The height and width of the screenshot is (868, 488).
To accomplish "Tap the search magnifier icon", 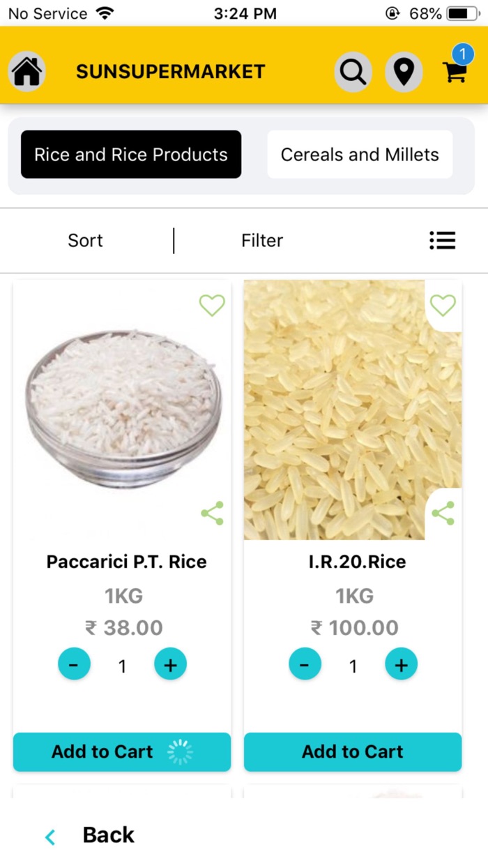I will tap(353, 71).
